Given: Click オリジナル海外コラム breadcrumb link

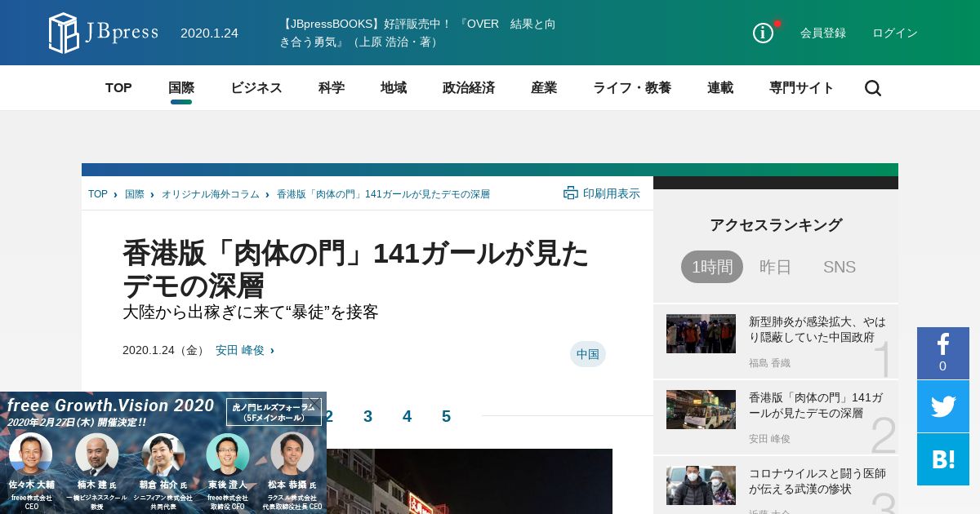Looking at the screenshot, I should point(211,194).
